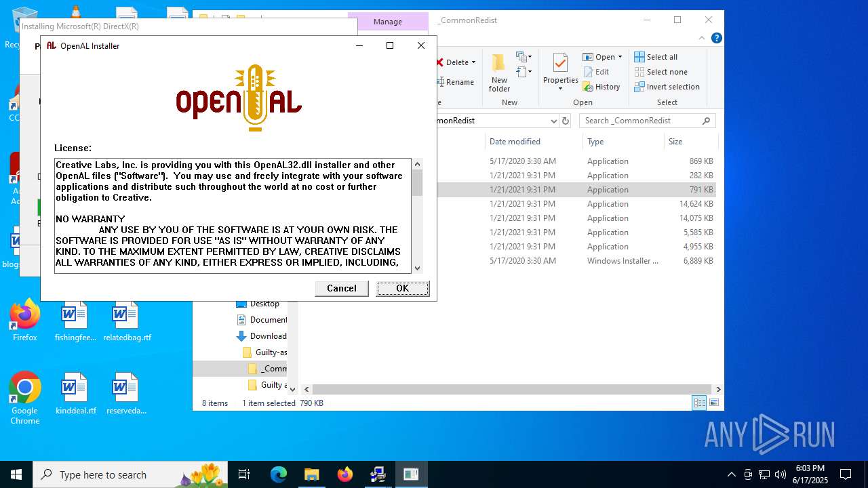Select the Windows Installer row
This screenshot has height=488, width=868.
point(576,261)
